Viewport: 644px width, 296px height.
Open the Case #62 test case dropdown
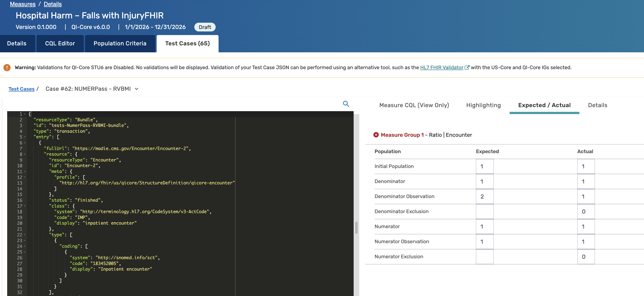pyautogui.click(x=136, y=89)
